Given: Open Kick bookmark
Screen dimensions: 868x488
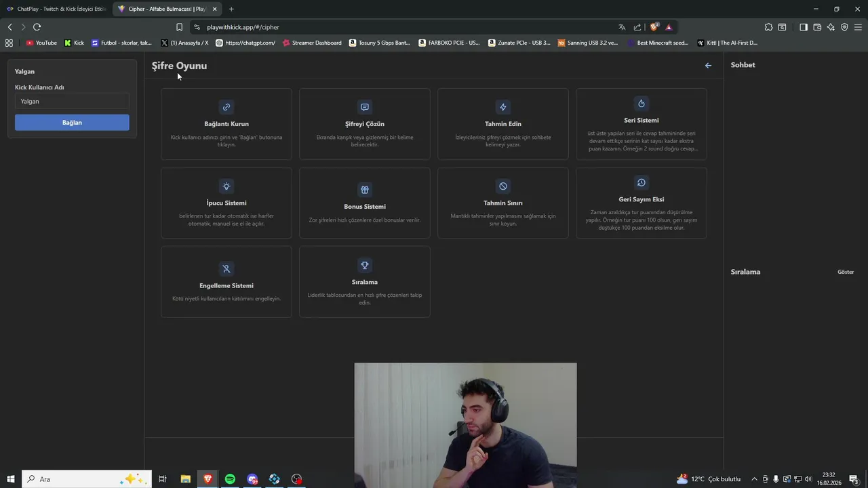Looking at the screenshot, I should click(x=74, y=43).
